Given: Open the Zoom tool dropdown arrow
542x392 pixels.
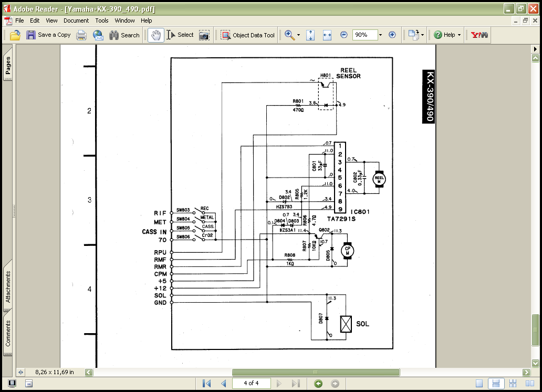Looking at the screenshot, I should click(299, 35).
